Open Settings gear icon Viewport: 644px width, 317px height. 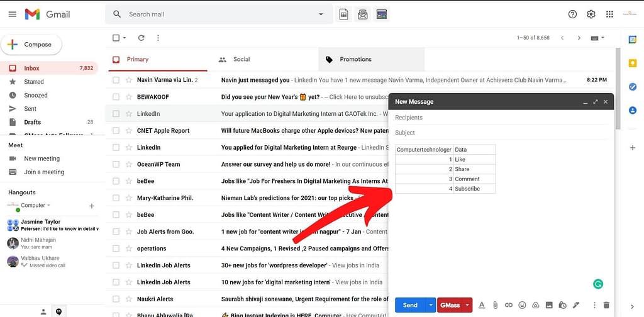coord(591,14)
